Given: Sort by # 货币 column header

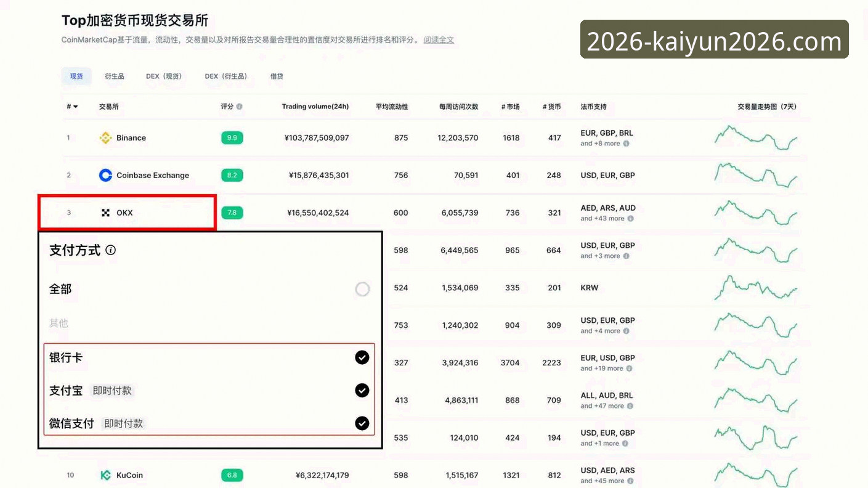Looking at the screenshot, I should (x=552, y=107).
